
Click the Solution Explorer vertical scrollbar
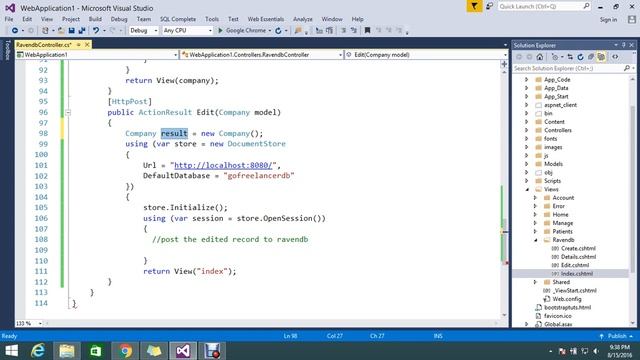coord(633,200)
